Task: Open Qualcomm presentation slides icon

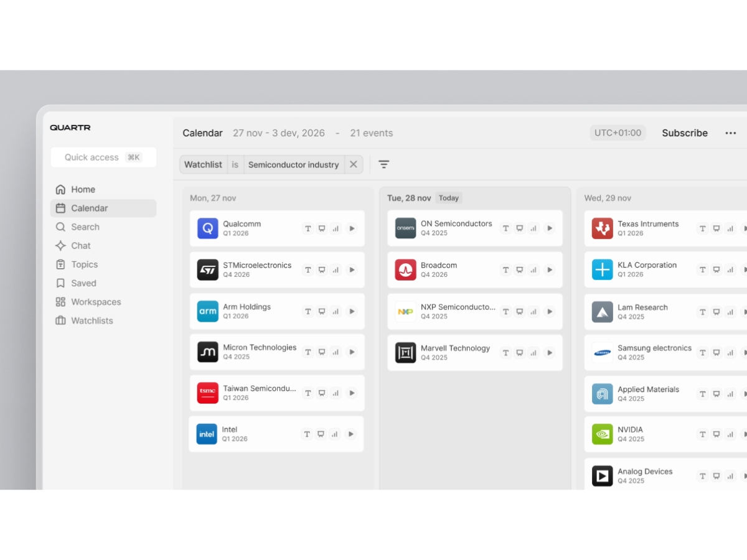Action: [322, 228]
